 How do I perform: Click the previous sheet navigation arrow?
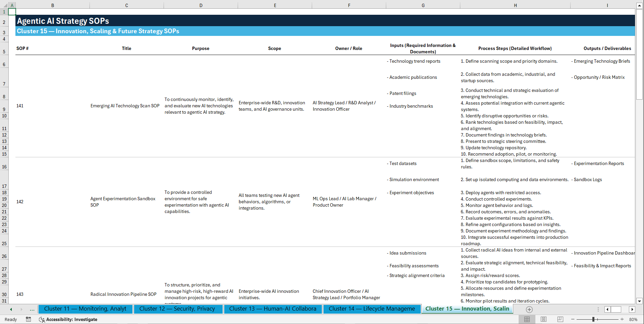pos(10,309)
